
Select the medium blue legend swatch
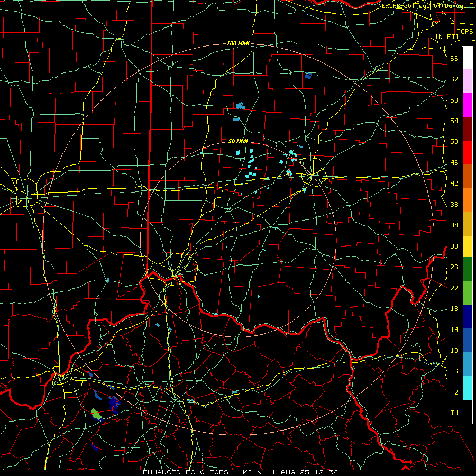coord(467,340)
